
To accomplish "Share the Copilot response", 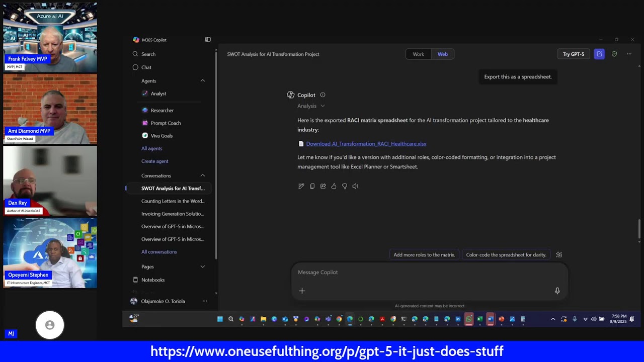I will pos(323,186).
